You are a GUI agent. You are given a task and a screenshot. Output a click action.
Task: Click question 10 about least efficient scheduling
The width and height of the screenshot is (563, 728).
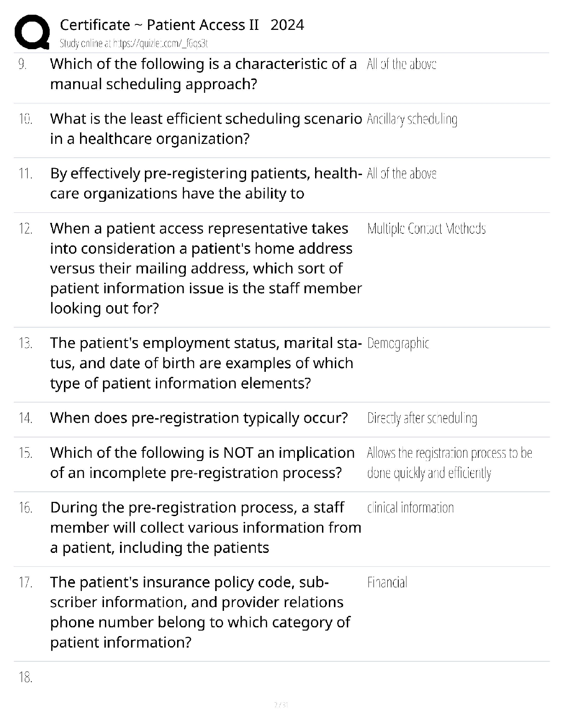click(x=206, y=129)
